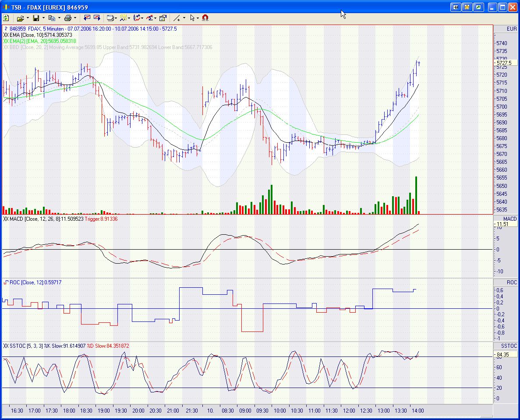Click the print chart icon
The image size is (520, 420).
coord(68,18)
